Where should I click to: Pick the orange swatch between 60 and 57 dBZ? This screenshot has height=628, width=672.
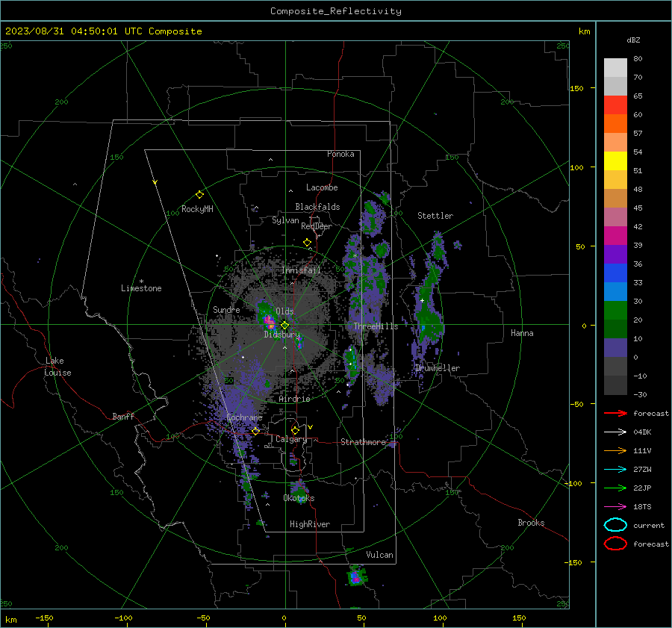(x=615, y=123)
